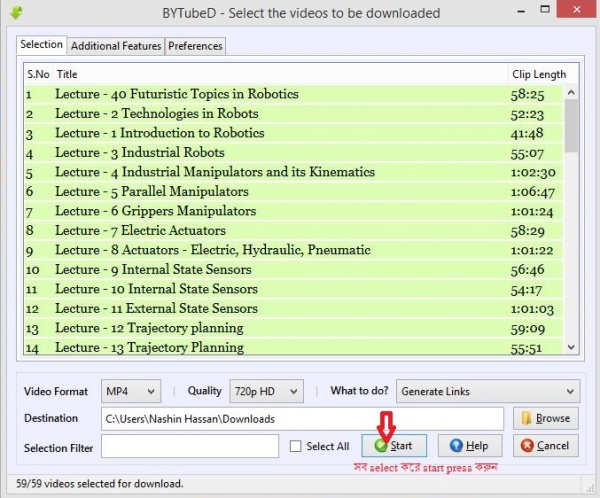The height and width of the screenshot is (498, 600).
Task: Select row Lecture - 40 Futuristic Topics in Robotics
Action: (x=293, y=94)
